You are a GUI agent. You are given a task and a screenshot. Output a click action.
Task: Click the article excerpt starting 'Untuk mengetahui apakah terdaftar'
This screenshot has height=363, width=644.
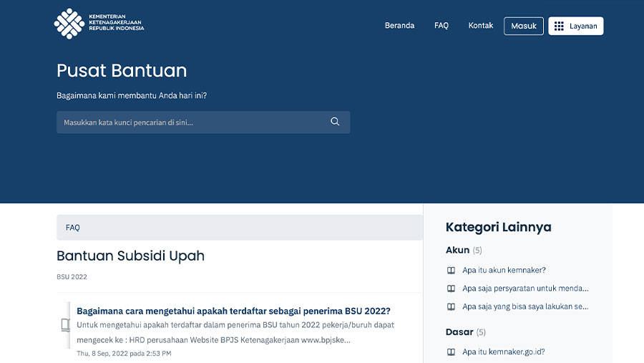pos(235,332)
